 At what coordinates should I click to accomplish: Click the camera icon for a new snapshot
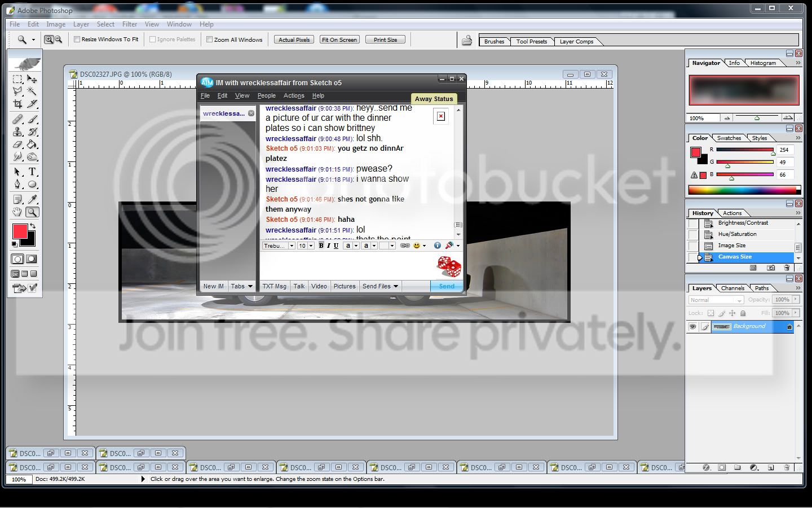pyautogui.click(x=770, y=268)
